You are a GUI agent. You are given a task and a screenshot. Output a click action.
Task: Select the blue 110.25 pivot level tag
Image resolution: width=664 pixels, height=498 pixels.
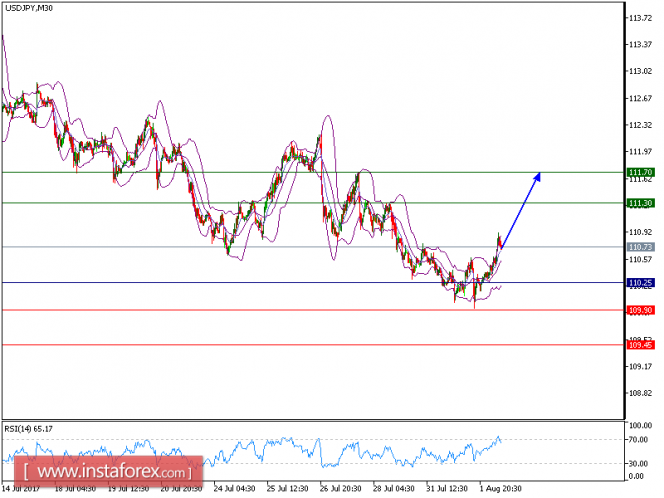[x=640, y=282]
